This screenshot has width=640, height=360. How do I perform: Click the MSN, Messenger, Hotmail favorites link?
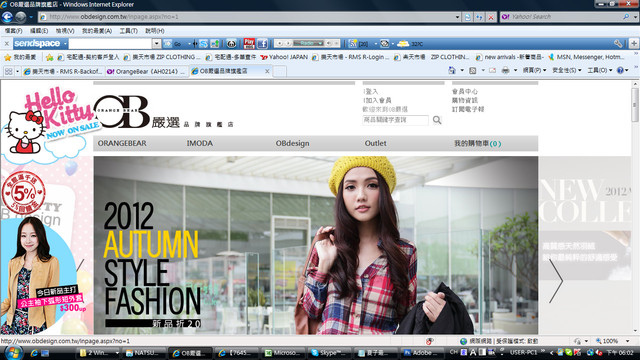586,57
